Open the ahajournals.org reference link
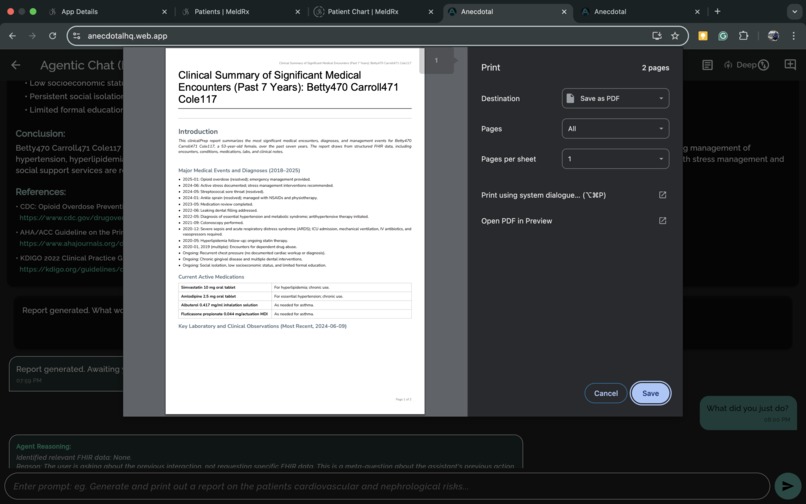Image resolution: width=806 pixels, height=504 pixels. click(x=71, y=243)
